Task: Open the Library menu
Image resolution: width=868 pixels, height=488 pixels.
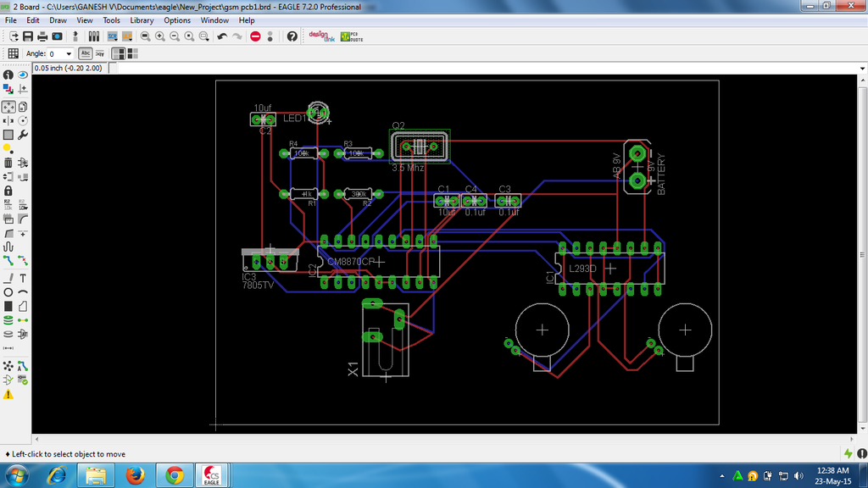Action: click(142, 19)
